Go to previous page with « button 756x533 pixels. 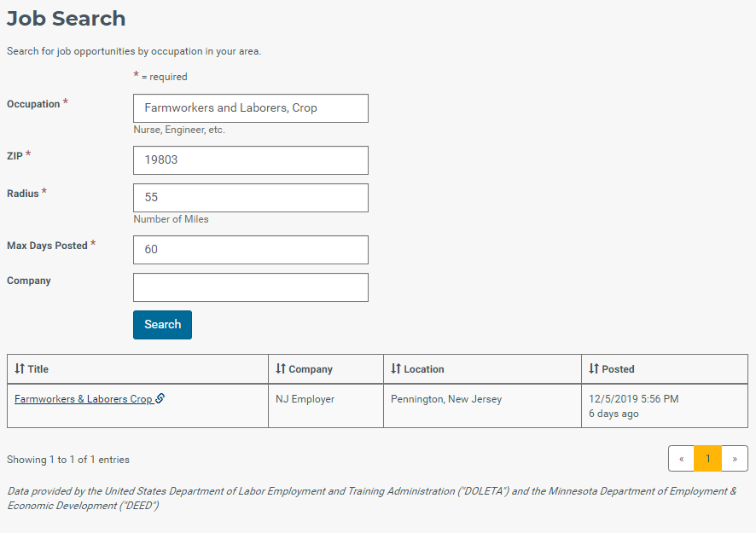681,459
